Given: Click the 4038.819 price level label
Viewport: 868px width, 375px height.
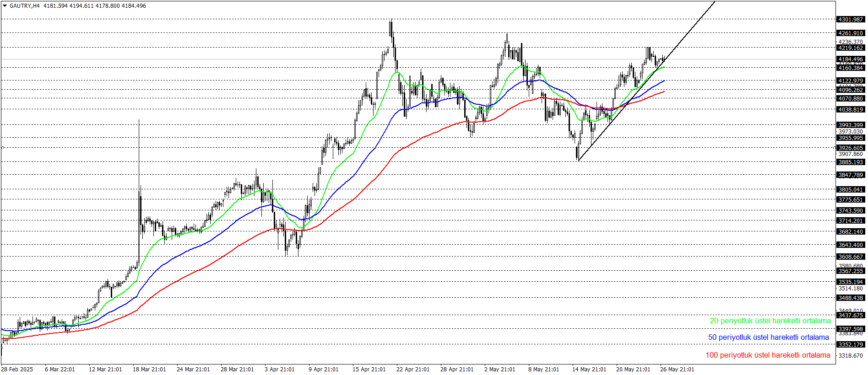Looking at the screenshot, I should point(851,110).
